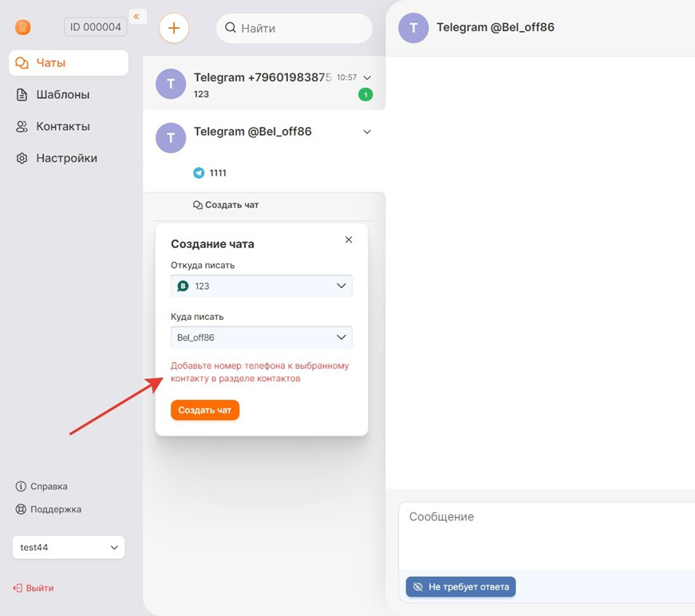Click the Шаблоны document icon
695x616 pixels.
click(x=22, y=95)
